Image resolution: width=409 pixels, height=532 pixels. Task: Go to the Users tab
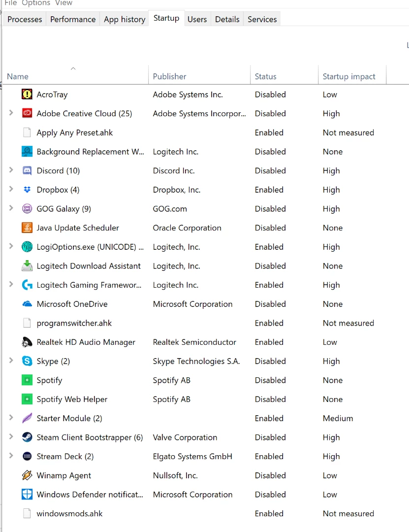197,19
